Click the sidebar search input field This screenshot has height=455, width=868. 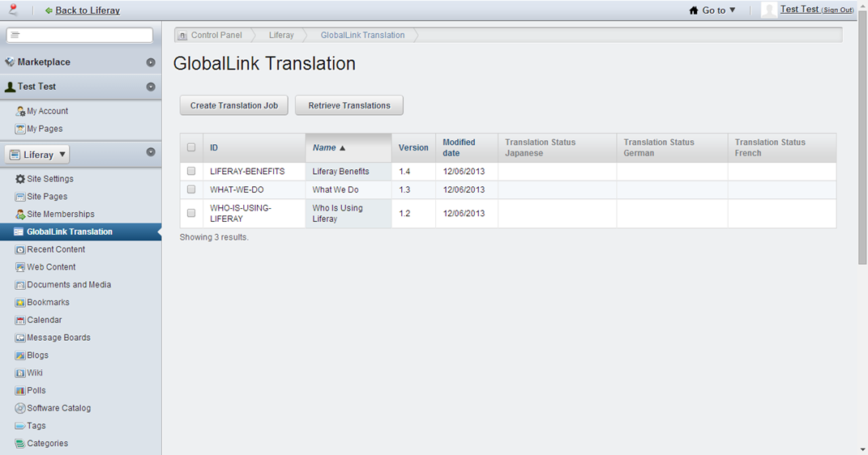pos(79,35)
